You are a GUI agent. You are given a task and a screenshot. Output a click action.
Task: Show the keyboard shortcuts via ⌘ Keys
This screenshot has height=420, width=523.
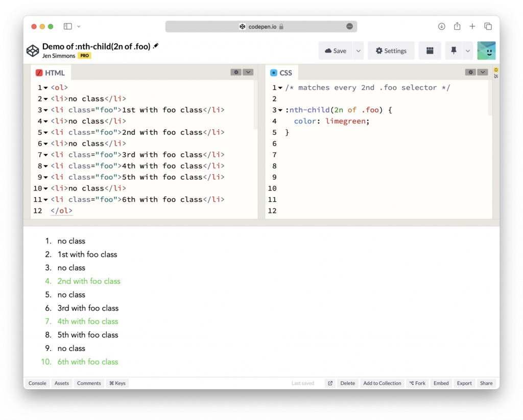tap(117, 383)
